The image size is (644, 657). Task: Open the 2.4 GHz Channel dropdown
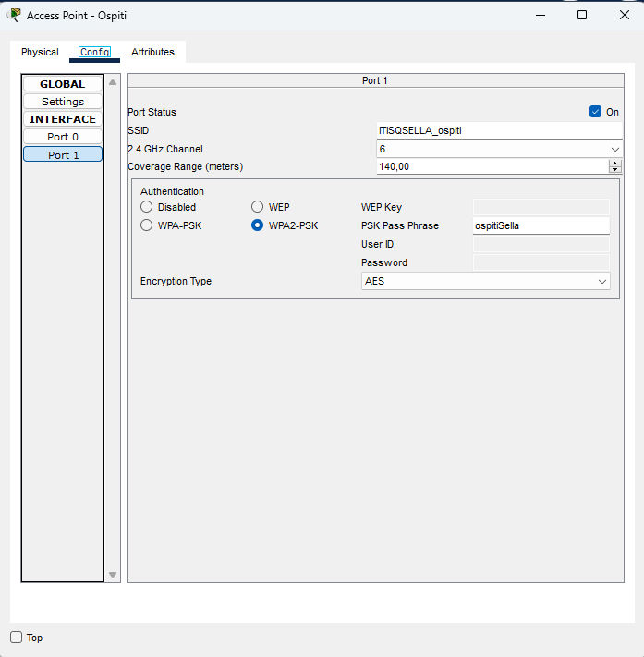tap(499, 149)
